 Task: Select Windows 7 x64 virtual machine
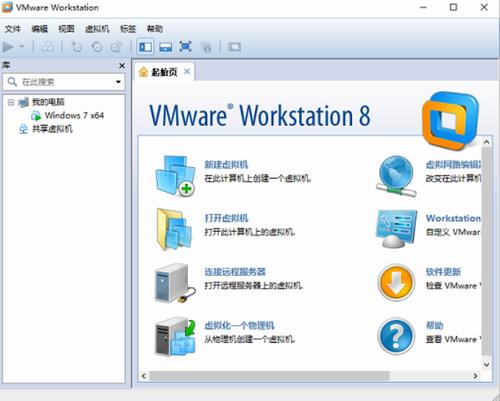pos(74,116)
